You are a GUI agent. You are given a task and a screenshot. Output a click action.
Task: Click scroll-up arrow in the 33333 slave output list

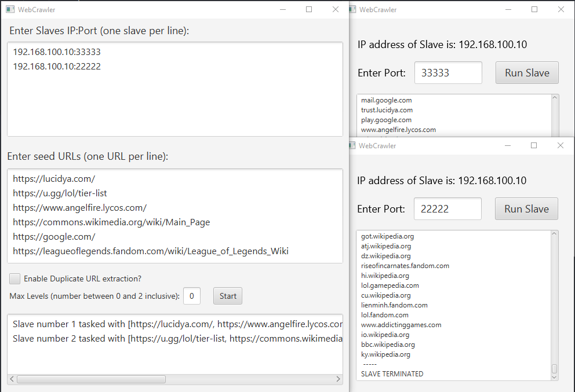coord(555,98)
